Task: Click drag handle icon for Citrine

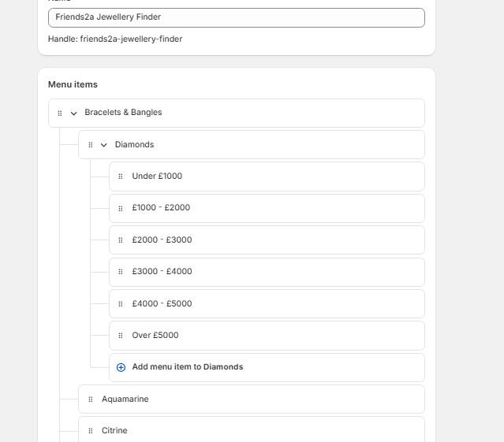Action: click(90, 431)
